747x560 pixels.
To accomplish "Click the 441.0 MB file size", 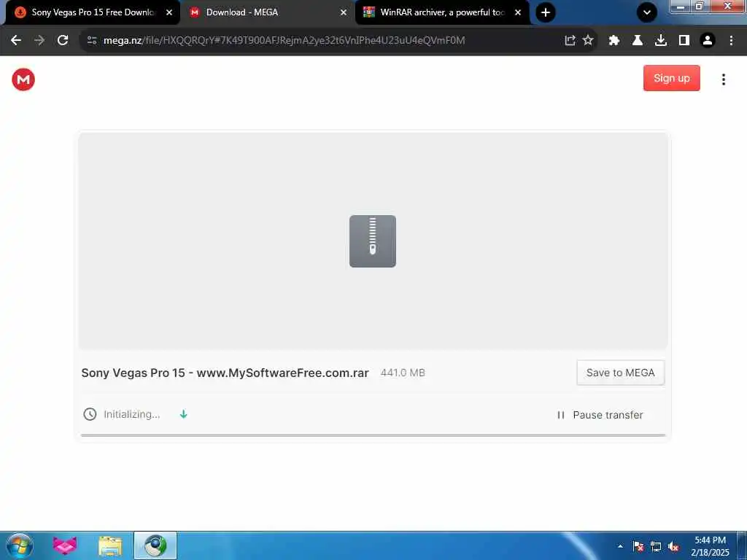I will 403,373.
